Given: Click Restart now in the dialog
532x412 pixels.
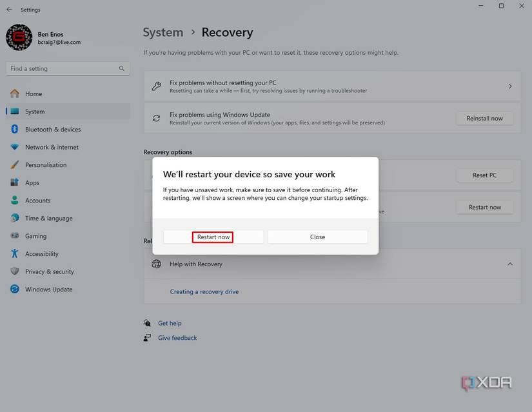Looking at the screenshot, I should [213, 237].
